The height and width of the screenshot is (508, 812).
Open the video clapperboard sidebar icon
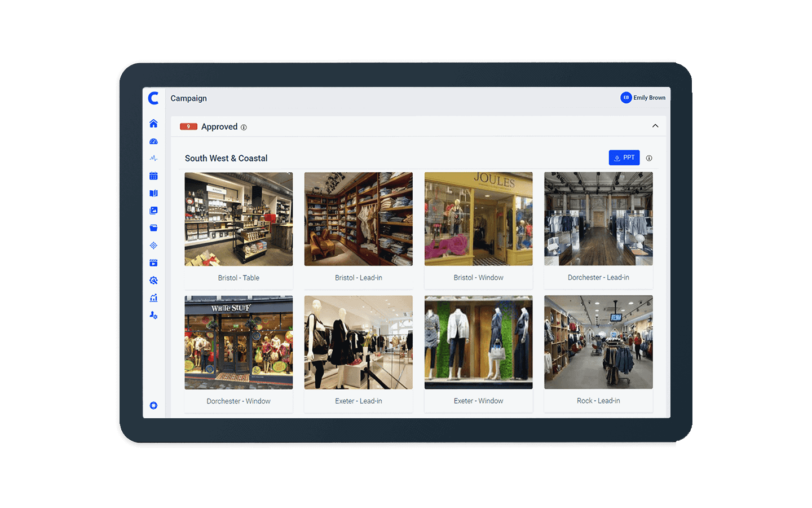(153, 263)
